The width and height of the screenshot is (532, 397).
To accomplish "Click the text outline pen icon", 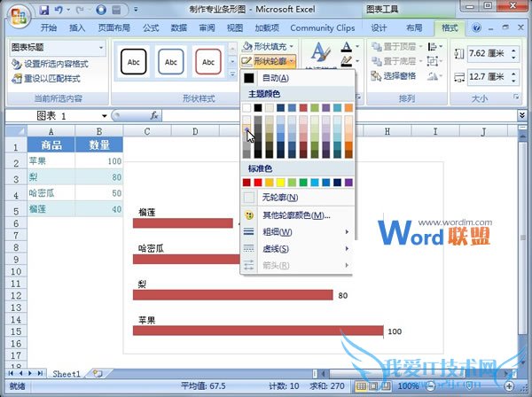I will tap(346, 61).
